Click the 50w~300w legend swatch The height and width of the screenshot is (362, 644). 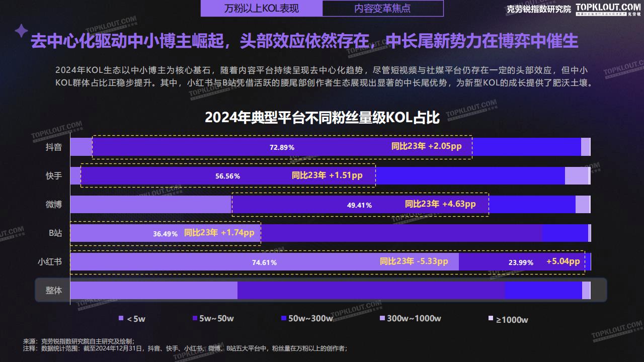284,318
